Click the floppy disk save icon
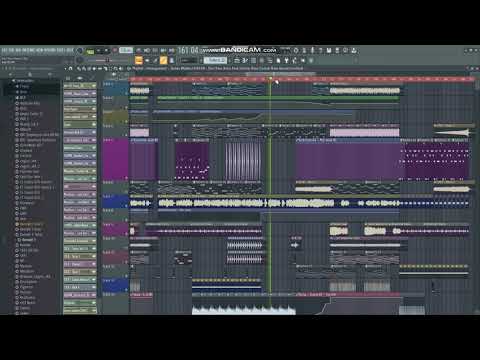 tap(329, 51)
